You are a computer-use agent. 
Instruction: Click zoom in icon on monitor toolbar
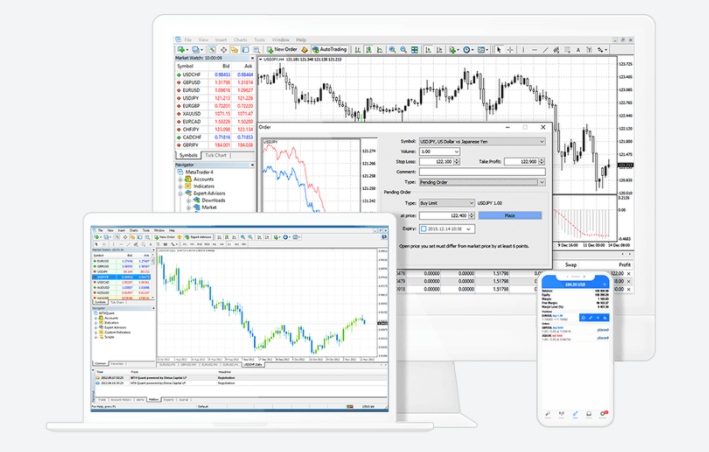(392, 50)
